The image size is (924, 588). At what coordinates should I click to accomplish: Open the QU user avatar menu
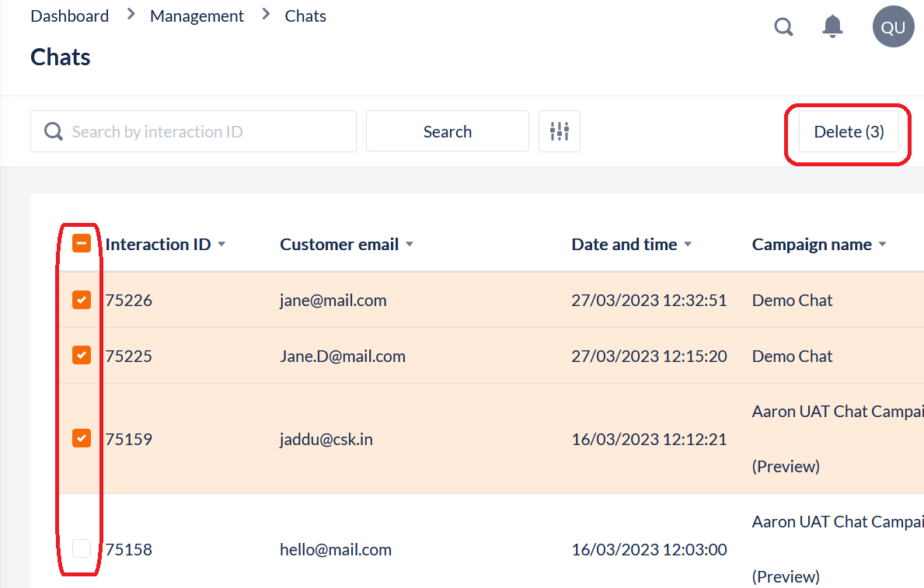tap(893, 27)
